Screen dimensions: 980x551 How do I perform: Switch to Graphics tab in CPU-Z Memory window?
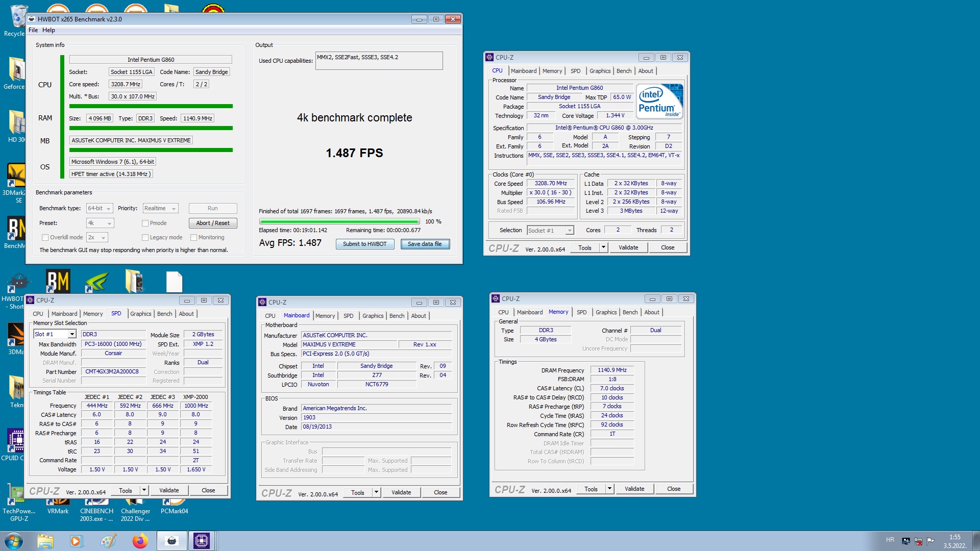pyautogui.click(x=606, y=312)
